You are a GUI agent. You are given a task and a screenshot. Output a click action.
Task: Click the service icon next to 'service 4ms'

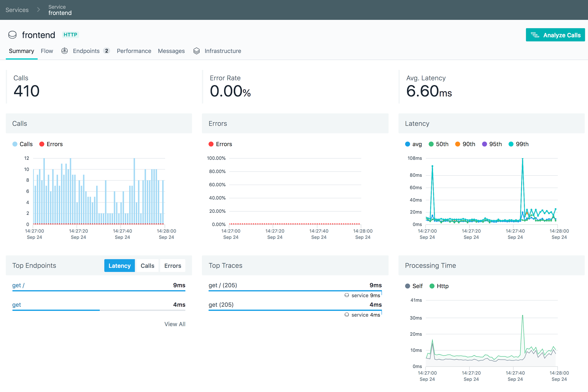pyautogui.click(x=347, y=315)
